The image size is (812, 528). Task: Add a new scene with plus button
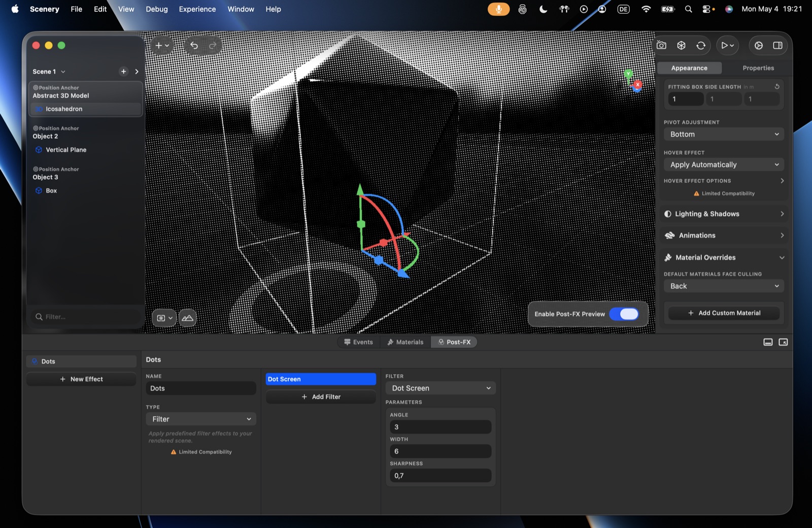(123, 72)
